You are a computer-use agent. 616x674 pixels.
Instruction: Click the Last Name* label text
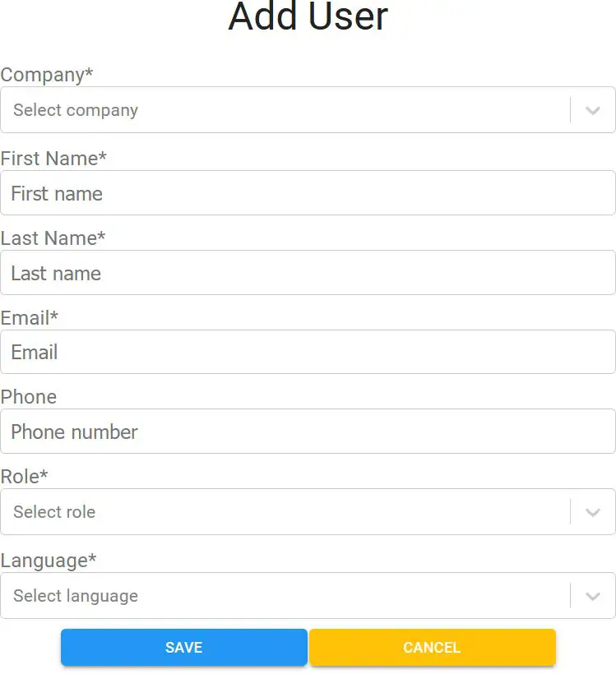(x=53, y=238)
